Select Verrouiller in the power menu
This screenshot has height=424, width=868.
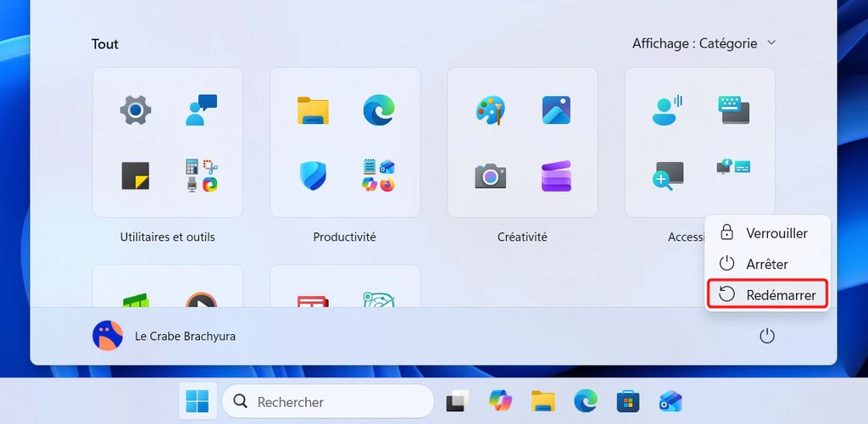coord(767,233)
